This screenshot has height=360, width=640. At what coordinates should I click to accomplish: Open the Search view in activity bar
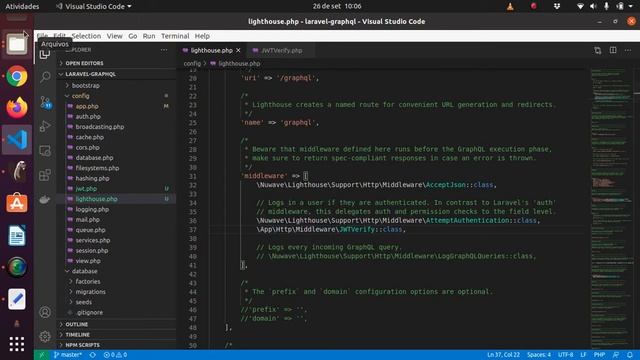point(45,76)
